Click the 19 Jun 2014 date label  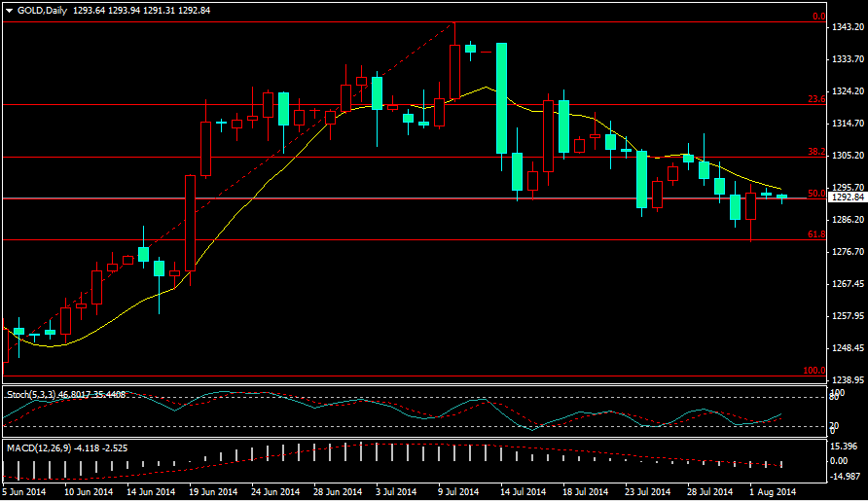click(x=213, y=491)
